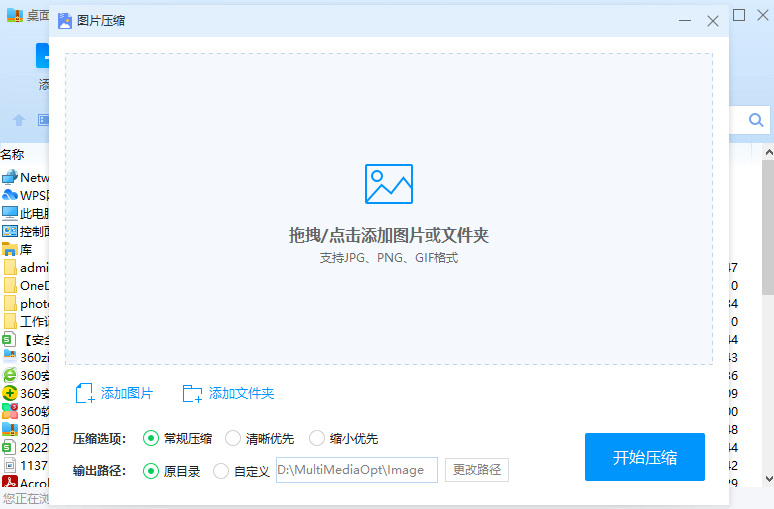
Task: Click the 添加图片 link text
Action: point(127,393)
